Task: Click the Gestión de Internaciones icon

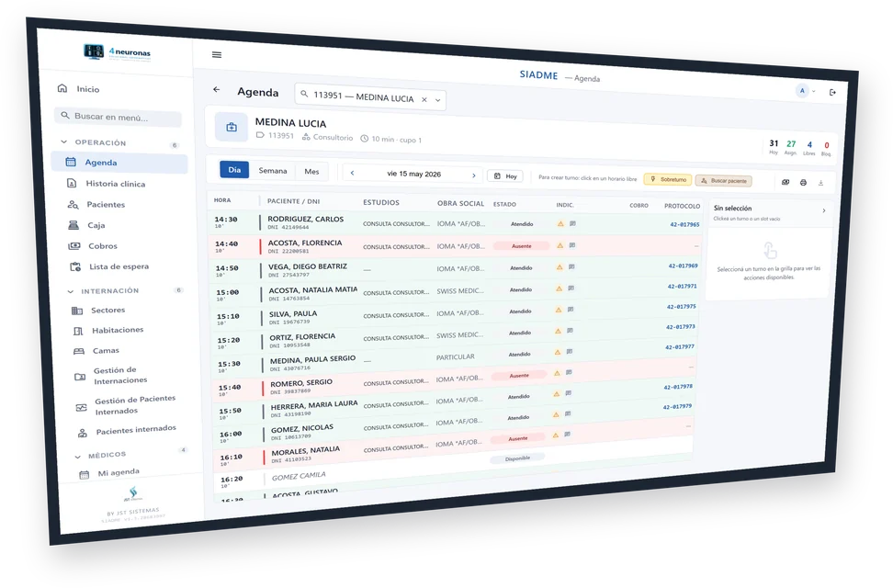Action: (80, 377)
